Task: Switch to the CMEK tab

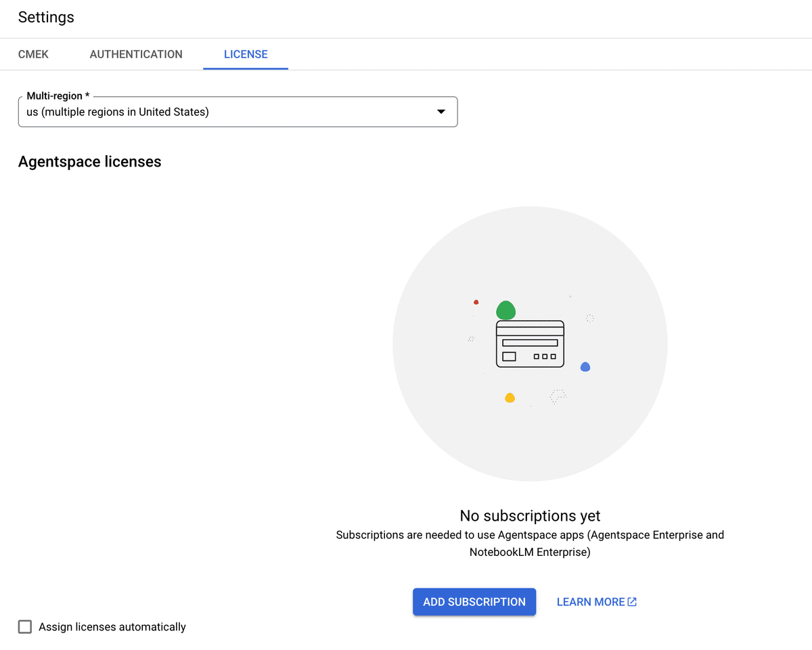Action: coord(33,54)
